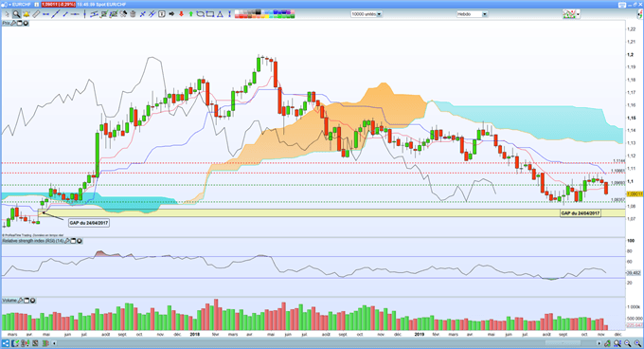
Task: Select the ruler measurement tool
Action: coord(36,14)
